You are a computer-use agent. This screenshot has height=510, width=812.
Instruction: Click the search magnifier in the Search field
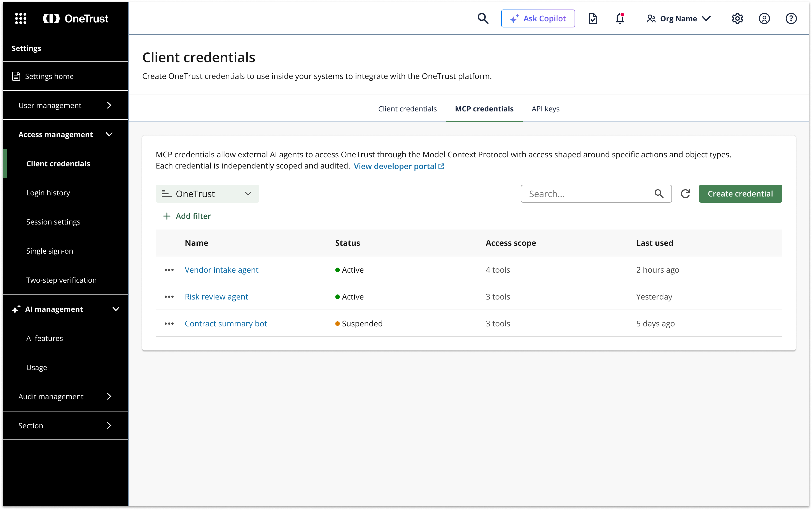659,194
